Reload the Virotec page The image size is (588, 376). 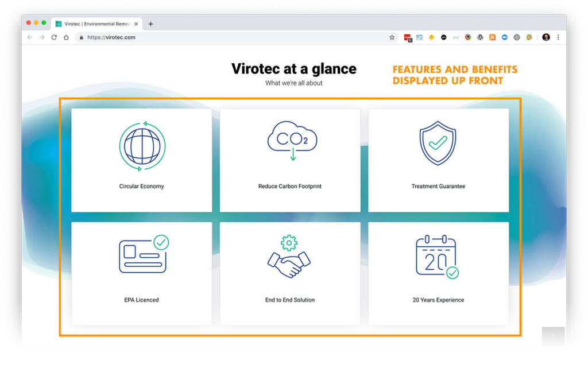[54, 37]
